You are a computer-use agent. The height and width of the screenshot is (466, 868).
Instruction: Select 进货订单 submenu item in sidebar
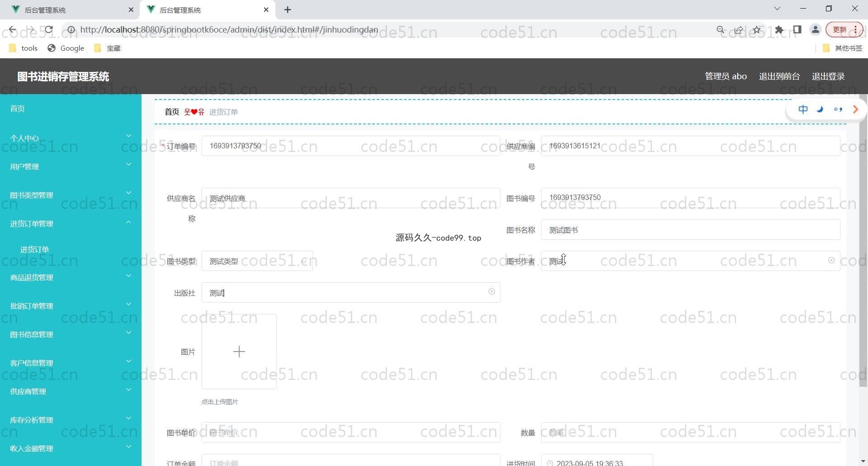(34, 249)
